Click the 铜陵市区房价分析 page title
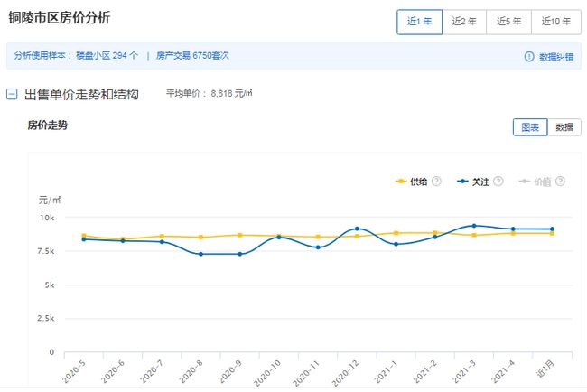The image size is (587, 392). point(59,18)
